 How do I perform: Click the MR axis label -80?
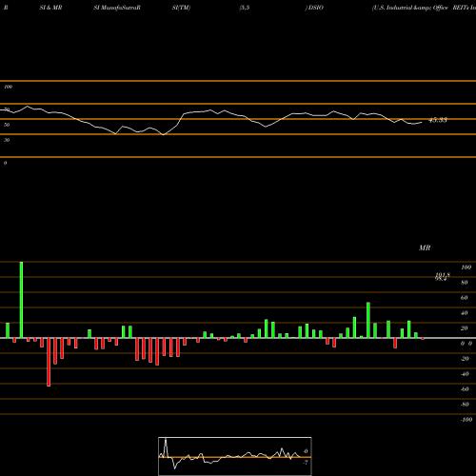[465, 405]
